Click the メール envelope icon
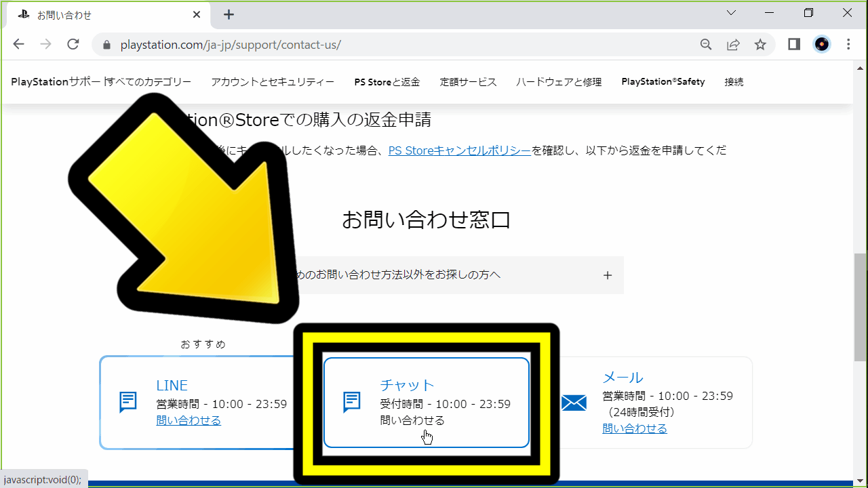Image resolution: width=868 pixels, height=488 pixels. point(574,402)
